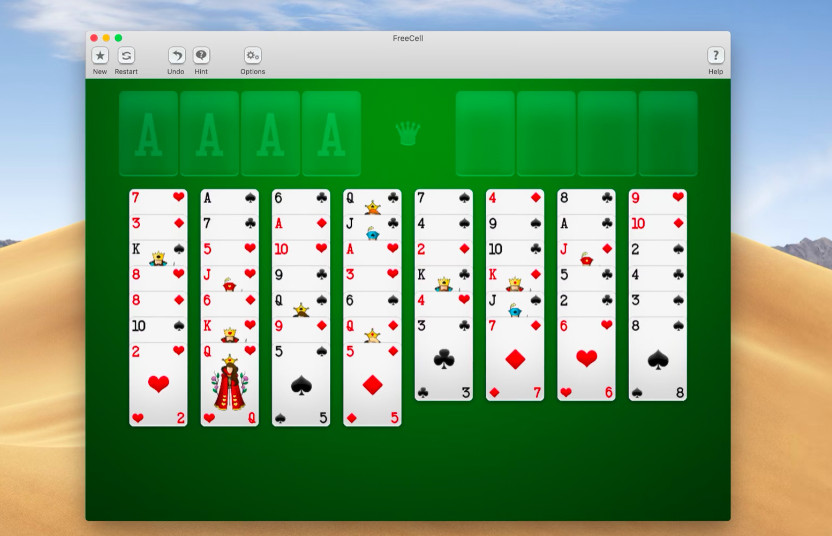Click the 3 of clubs card
This screenshot has height=536, width=832.
click(444, 360)
